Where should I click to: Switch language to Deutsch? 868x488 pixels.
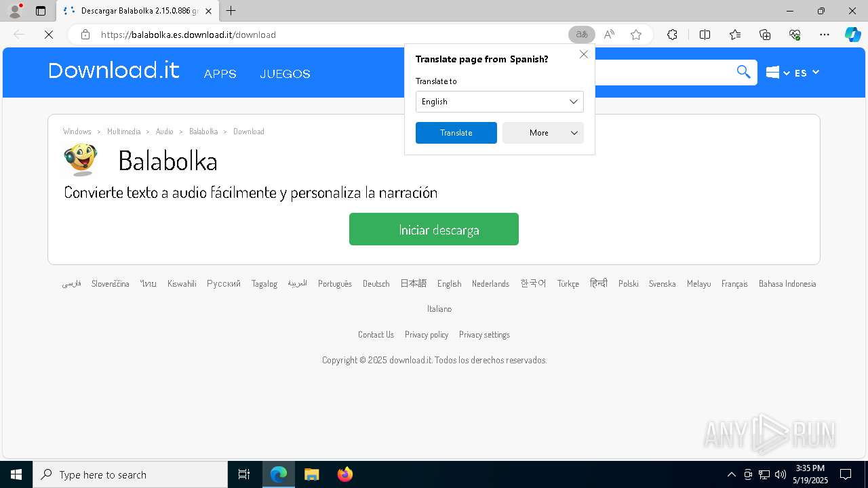376,283
